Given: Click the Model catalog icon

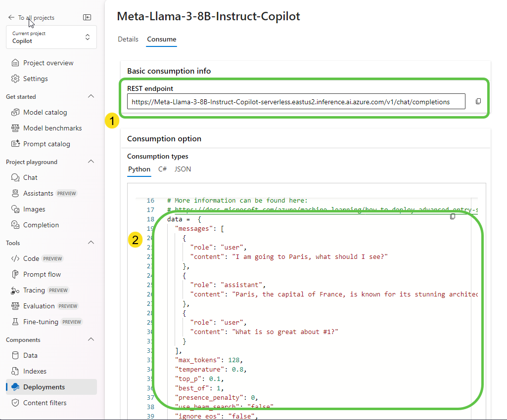Looking at the screenshot, I should click(15, 112).
